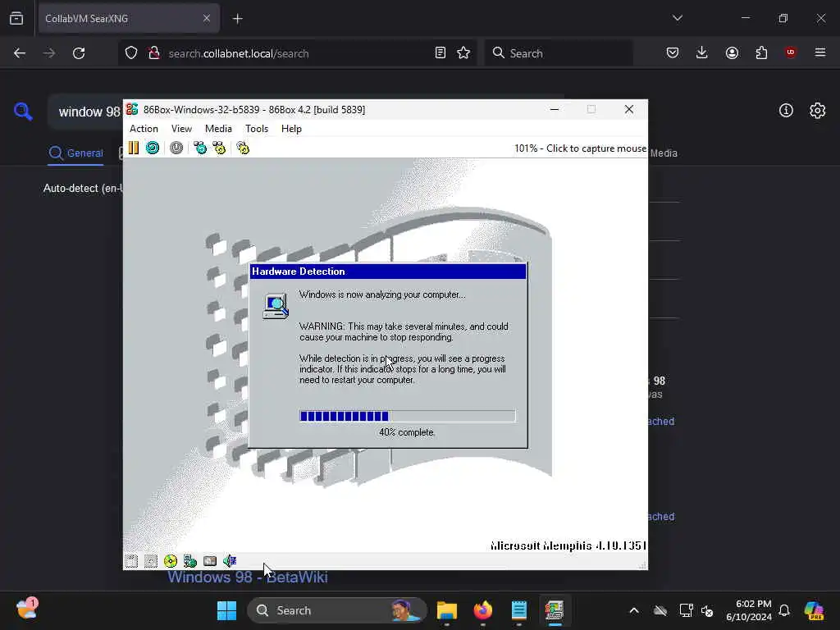The image size is (840, 630).
Task: Click the computer magnifier icon in dialog
Action: click(276, 306)
